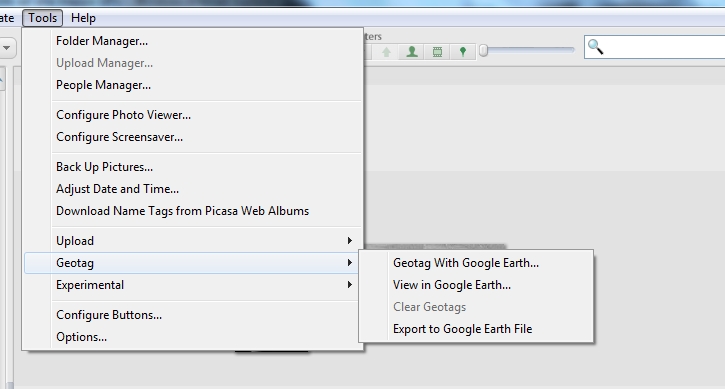The height and width of the screenshot is (389, 725).
Task: Click Export to Google Earth File
Action: [x=476, y=329]
